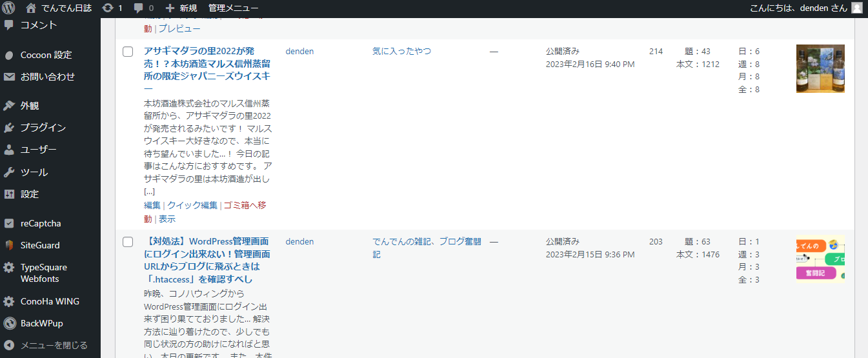This screenshot has width=868, height=358.
Task: Click the reCaptcha sidebar icon
Action: (x=9, y=223)
